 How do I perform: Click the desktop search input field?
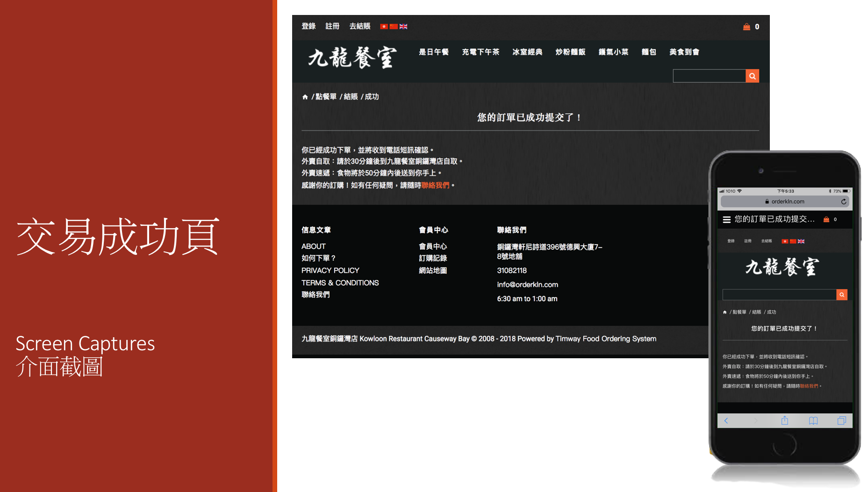pyautogui.click(x=709, y=76)
